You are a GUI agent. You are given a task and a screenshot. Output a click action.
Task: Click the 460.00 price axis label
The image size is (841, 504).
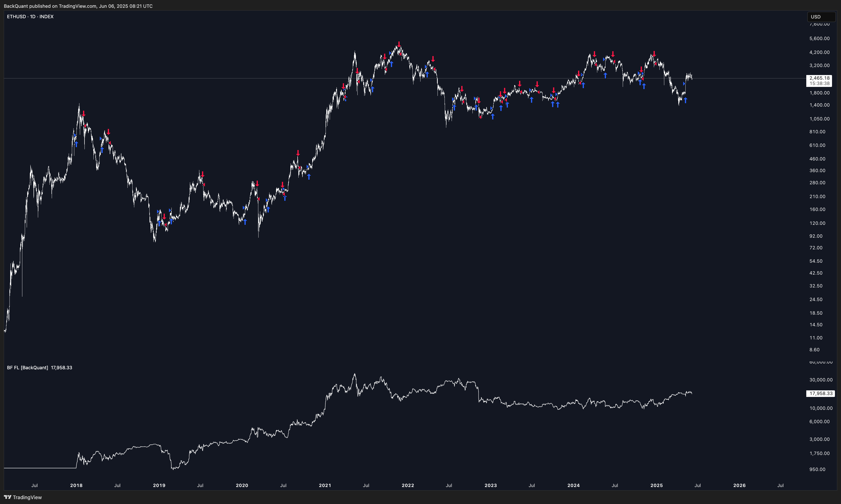[x=817, y=159]
